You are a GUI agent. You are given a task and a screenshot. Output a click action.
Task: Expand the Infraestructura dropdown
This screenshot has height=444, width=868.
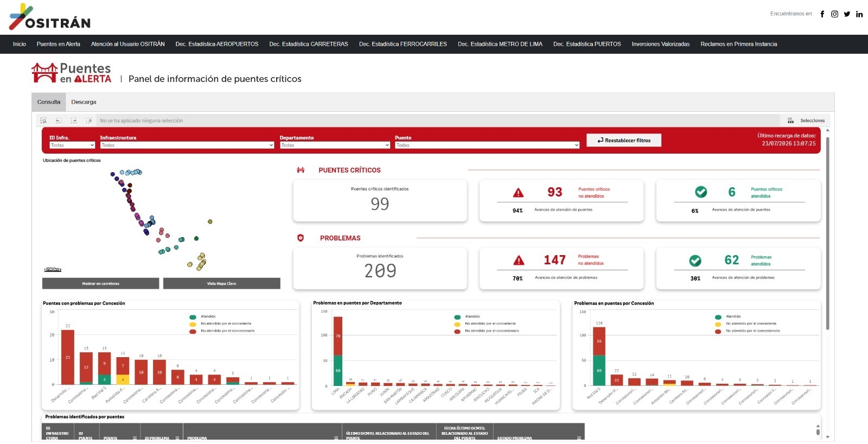(187, 145)
